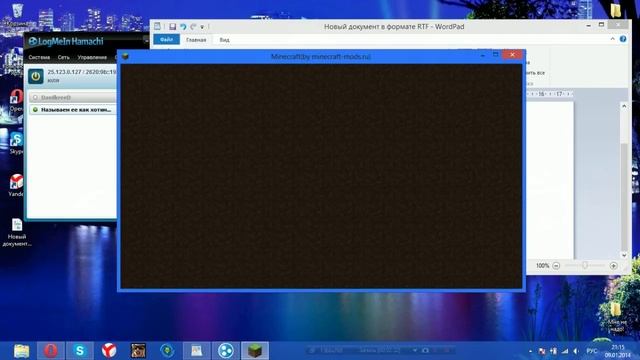Image resolution: width=640 pixels, height=360 pixels.
Task: Select the 'Новый документ' desktop file
Action: (x=17, y=232)
